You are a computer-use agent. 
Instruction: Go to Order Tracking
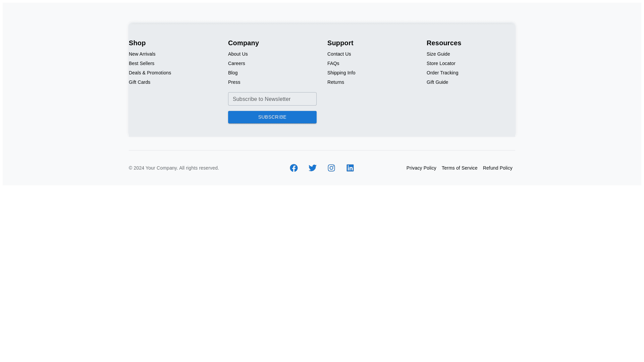click(x=442, y=73)
